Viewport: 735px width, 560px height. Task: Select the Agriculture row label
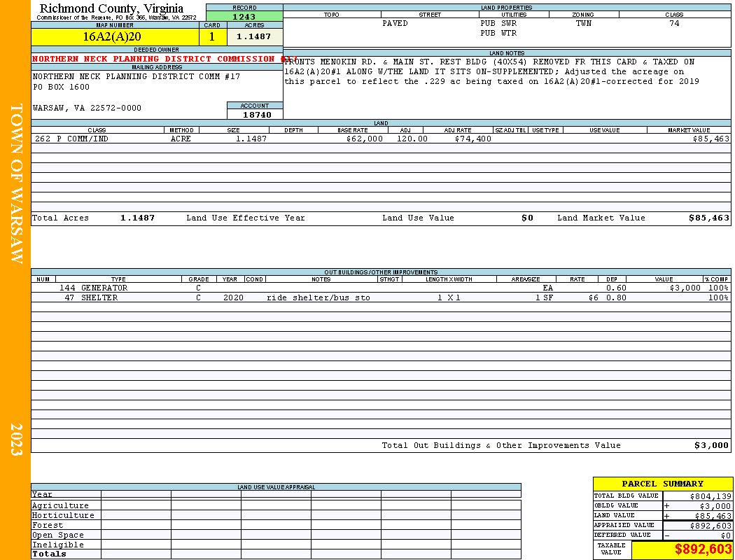pos(60,505)
